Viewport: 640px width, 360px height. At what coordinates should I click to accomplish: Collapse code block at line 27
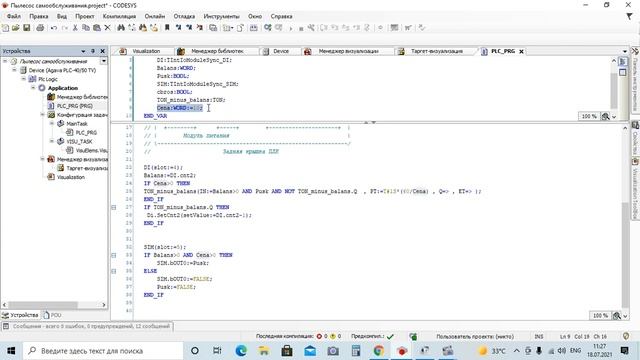pos(114,207)
